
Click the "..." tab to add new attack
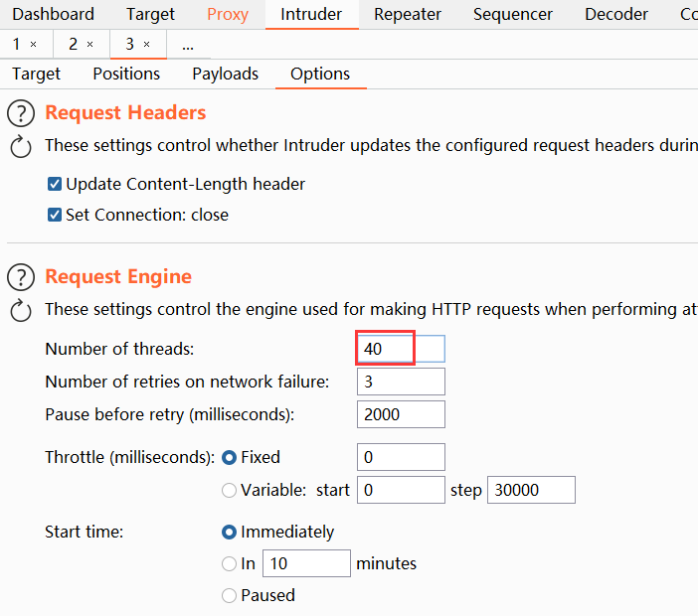(187, 45)
